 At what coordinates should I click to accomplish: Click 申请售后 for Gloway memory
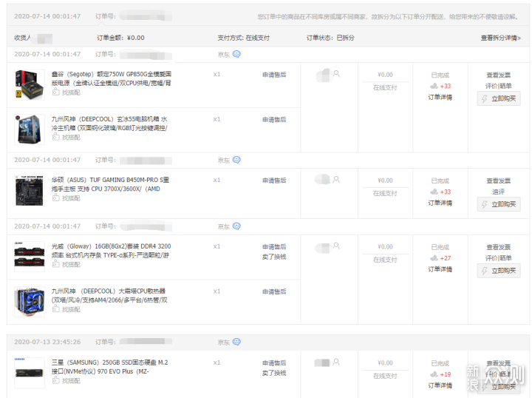coord(274,246)
